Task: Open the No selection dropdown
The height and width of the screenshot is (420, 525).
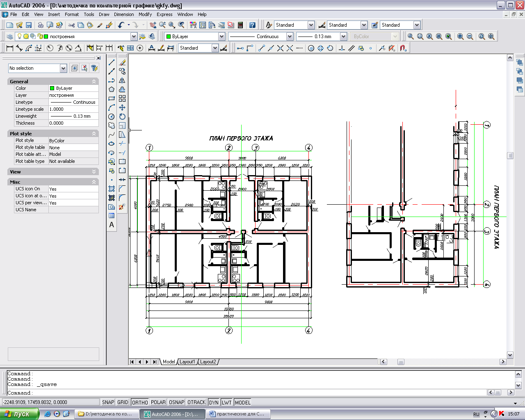Action: tap(63, 68)
